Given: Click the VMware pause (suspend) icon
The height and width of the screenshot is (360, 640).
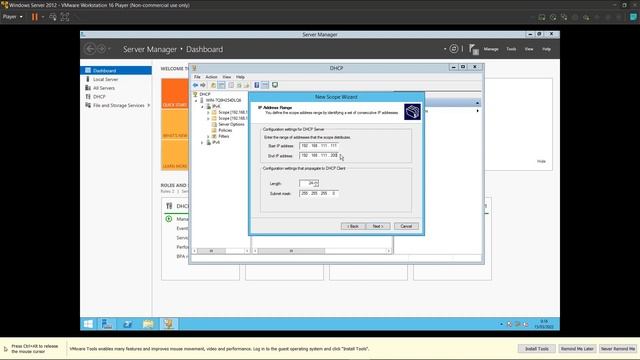Looking at the screenshot, I should pos(35,17).
